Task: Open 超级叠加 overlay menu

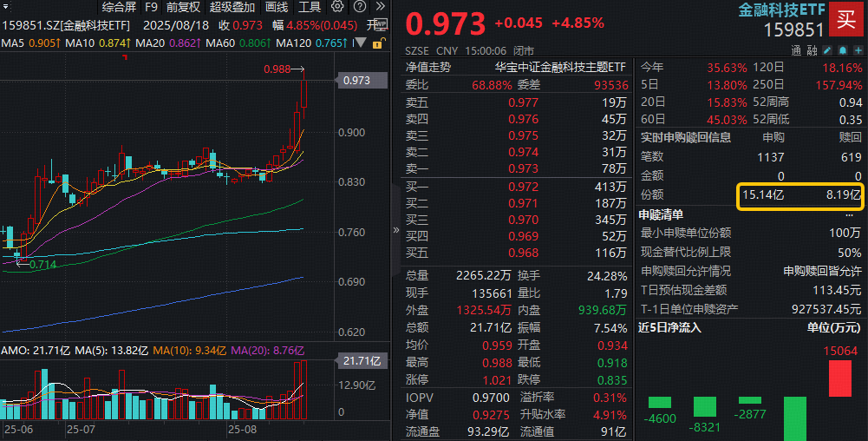Action: point(233,7)
